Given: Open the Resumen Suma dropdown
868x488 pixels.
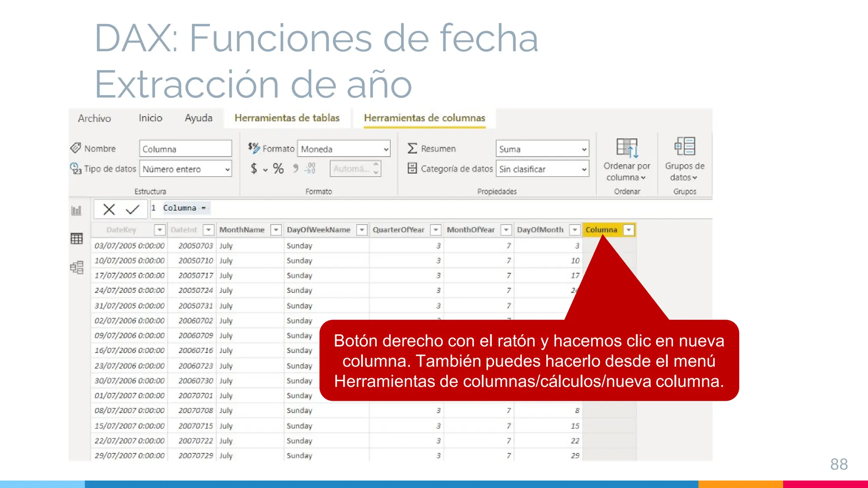Looking at the screenshot, I should coord(584,149).
